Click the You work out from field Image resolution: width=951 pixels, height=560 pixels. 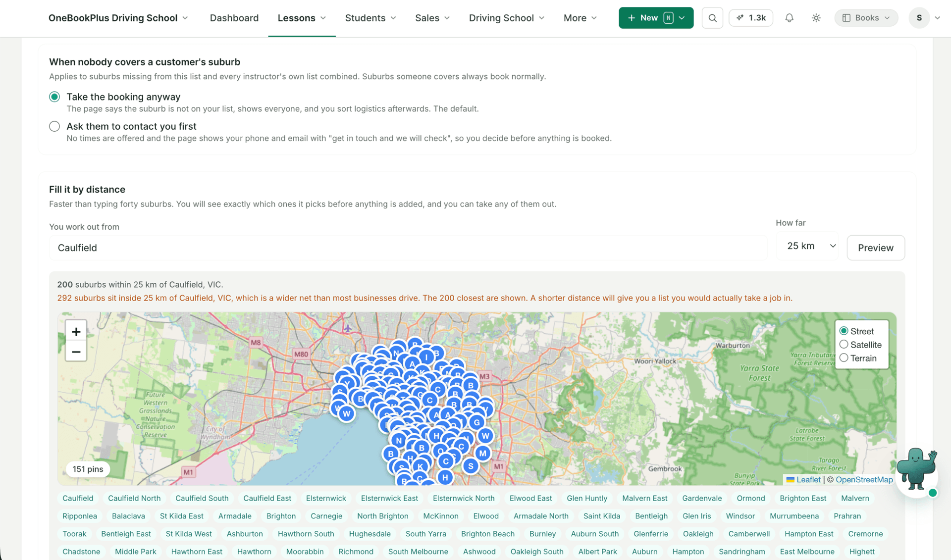(x=408, y=248)
